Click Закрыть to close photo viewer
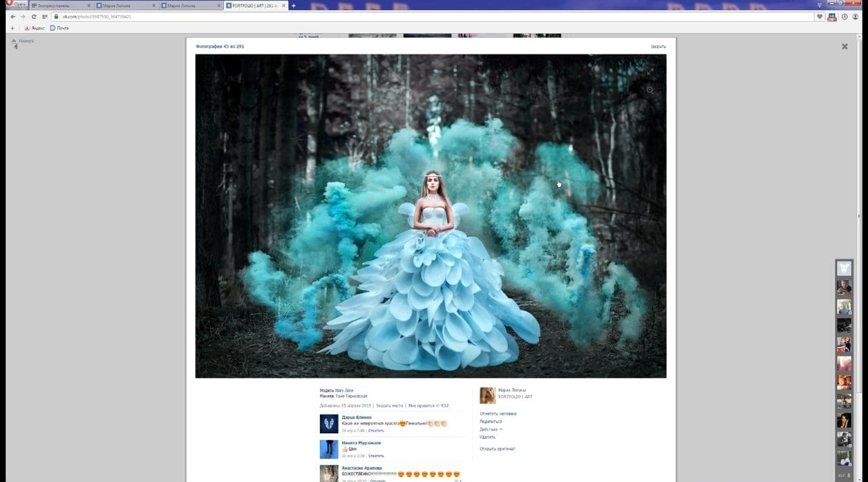This screenshot has height=482, width=868. point(658,47)
